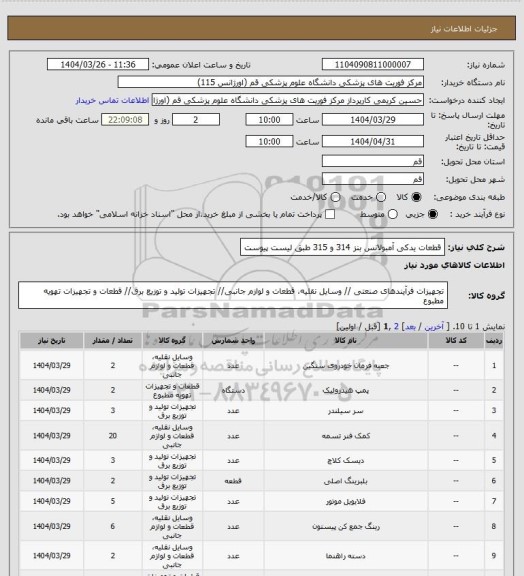Viewport: 524px width, 576px height.
Task: Select item سر سیلندر in the table
Action: pyautogui.click(x=345, y=410)
